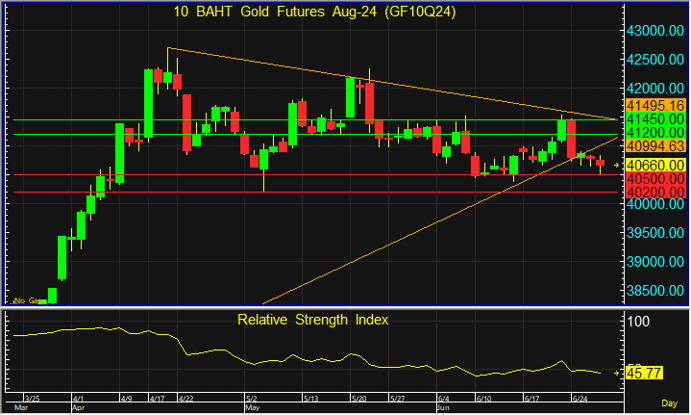Screen dimensions: 691x415
Task: Click the Relative Strength Index panel title
Action: click(313, 320)
